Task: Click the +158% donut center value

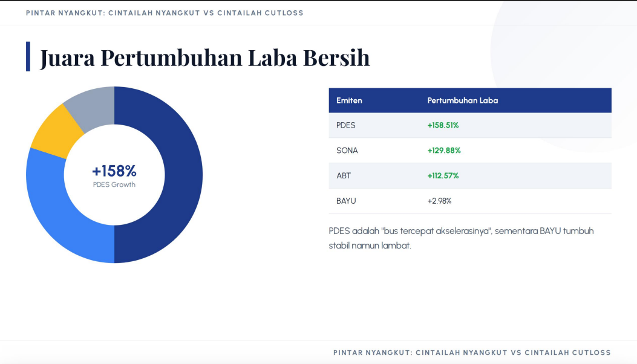Action: coord(114,171)
